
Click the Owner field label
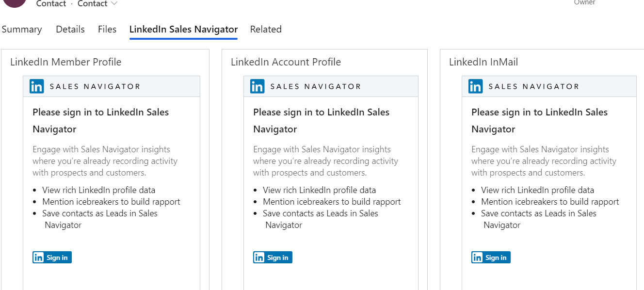click(584, 2)
